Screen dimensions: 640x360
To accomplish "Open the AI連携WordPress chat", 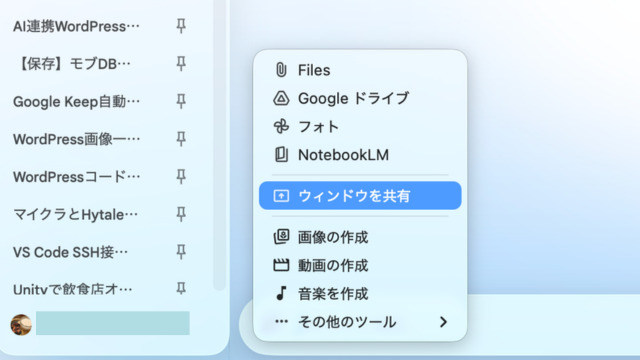I will click(x=76, y=27).
